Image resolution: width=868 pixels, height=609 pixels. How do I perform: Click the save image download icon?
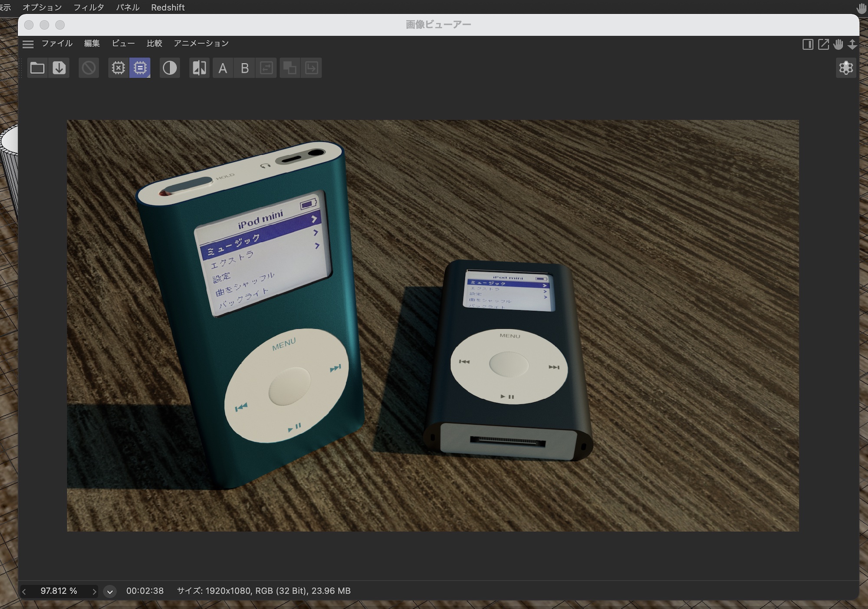pos(59,68)
